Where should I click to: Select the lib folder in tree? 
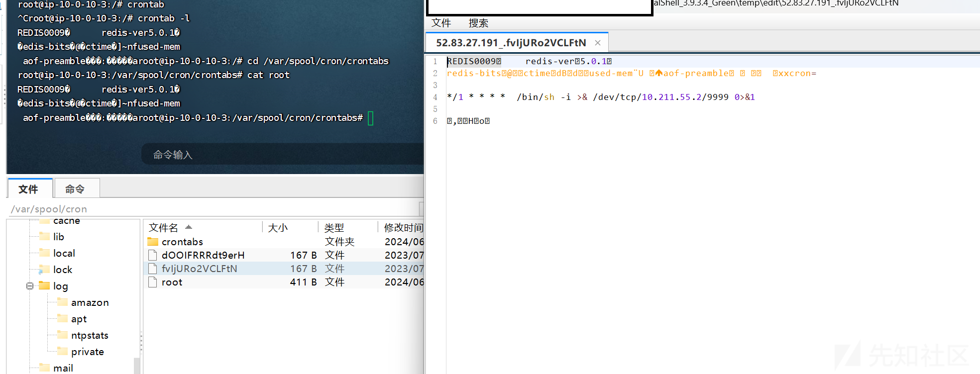click(59, 237)
